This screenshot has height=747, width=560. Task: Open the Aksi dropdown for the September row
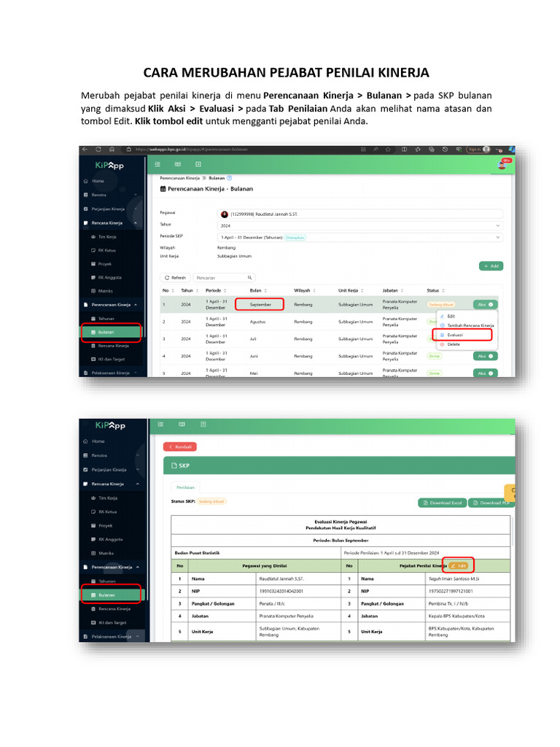pyautogui.click(x=485, y=304)
